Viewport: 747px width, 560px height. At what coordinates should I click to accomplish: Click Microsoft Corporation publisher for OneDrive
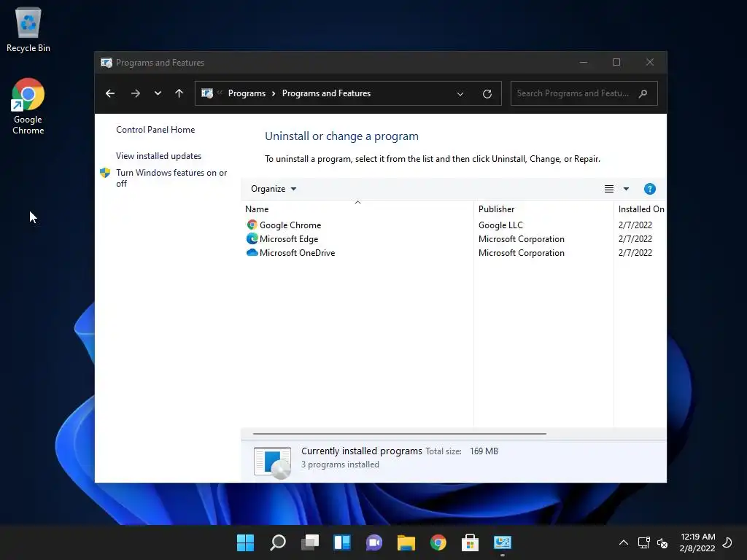pos(521,253)
